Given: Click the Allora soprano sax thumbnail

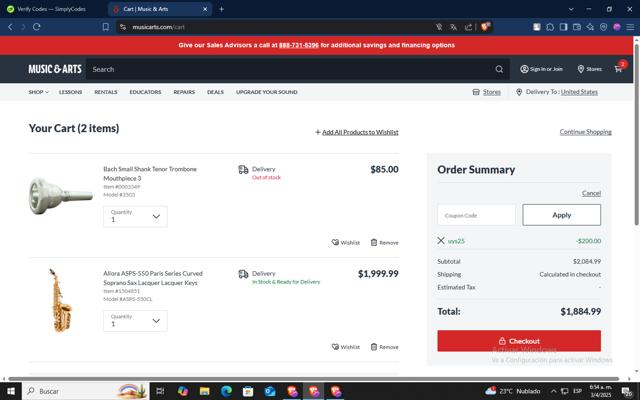Looking at the screenshot, I should [60, 300].
